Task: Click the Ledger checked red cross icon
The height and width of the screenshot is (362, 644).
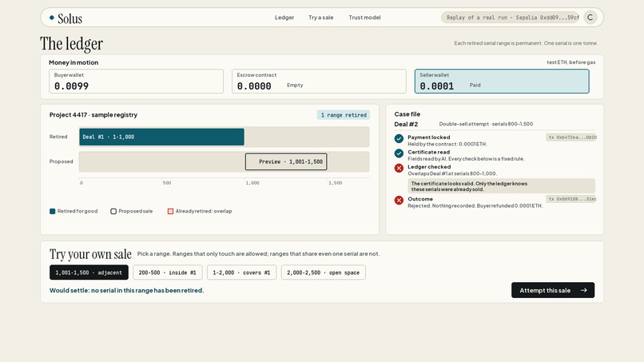Action: (x=399, y=168)
